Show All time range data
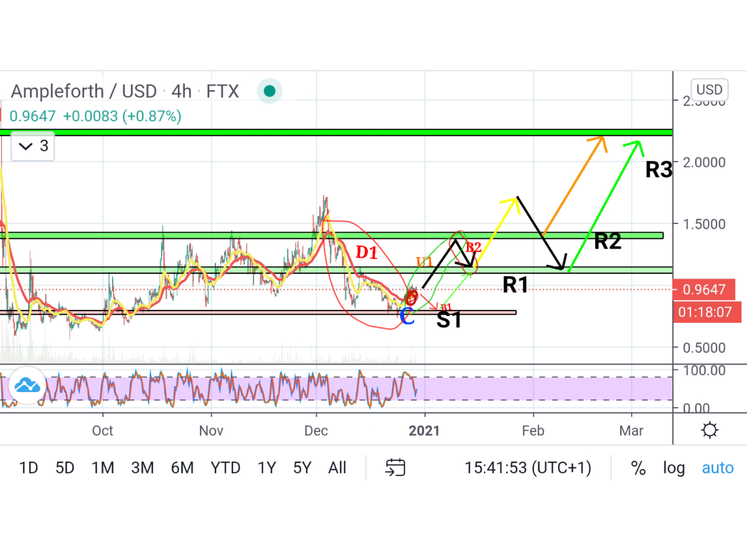The height and width of the screenshot is (560, 747). coord(337,468)
